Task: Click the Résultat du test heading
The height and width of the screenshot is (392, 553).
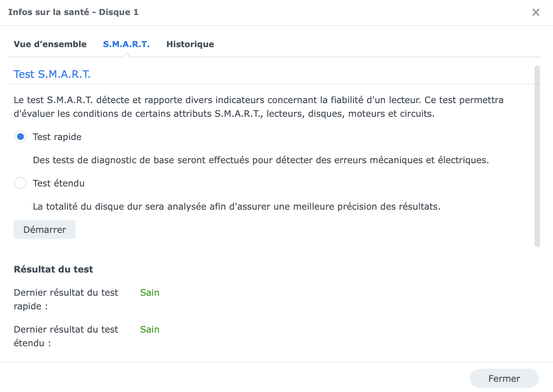Action: (53, 269)
